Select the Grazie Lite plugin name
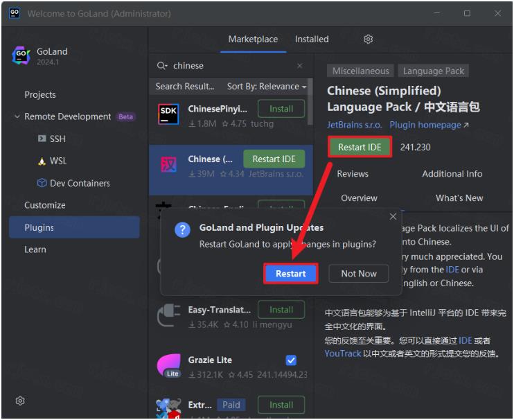This screenshot has width=514, height=420. tap(210, 360)
